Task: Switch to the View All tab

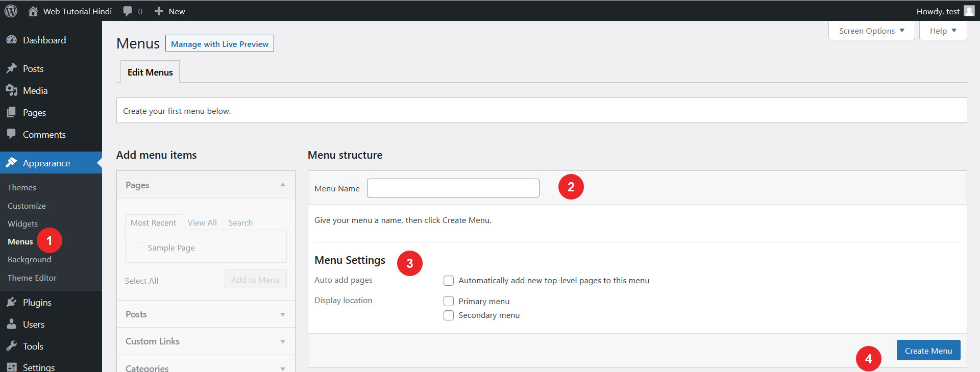Action: 202,222
